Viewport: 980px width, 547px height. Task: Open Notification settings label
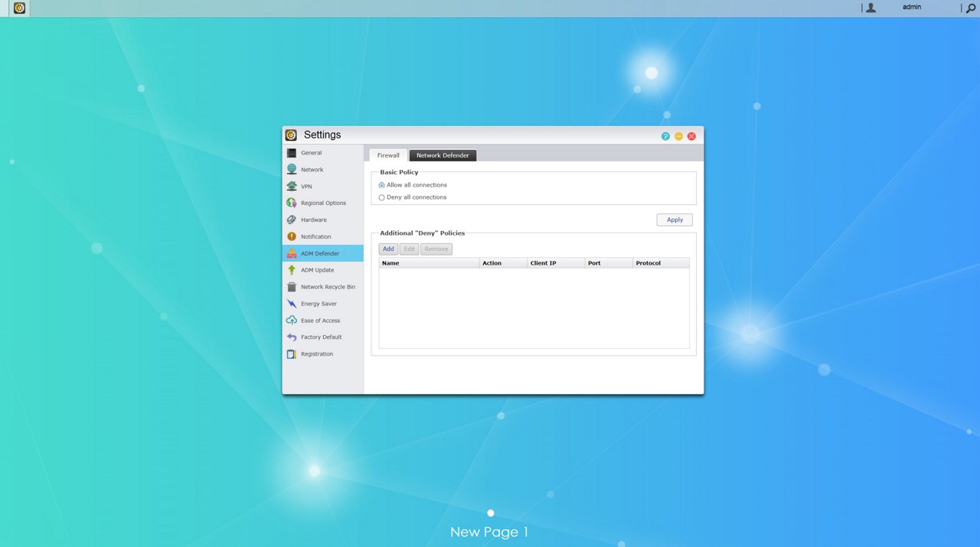pyautogui.click(x=315, y=237)
